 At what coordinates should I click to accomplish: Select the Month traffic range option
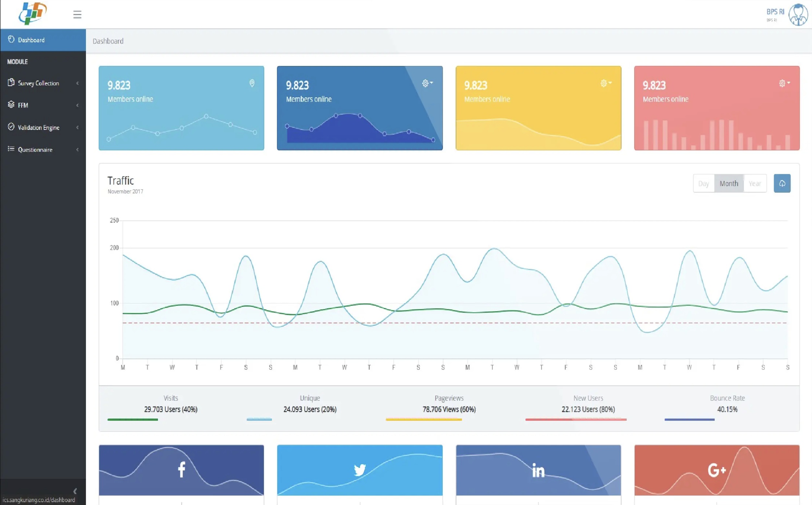[x=729, y=183]
